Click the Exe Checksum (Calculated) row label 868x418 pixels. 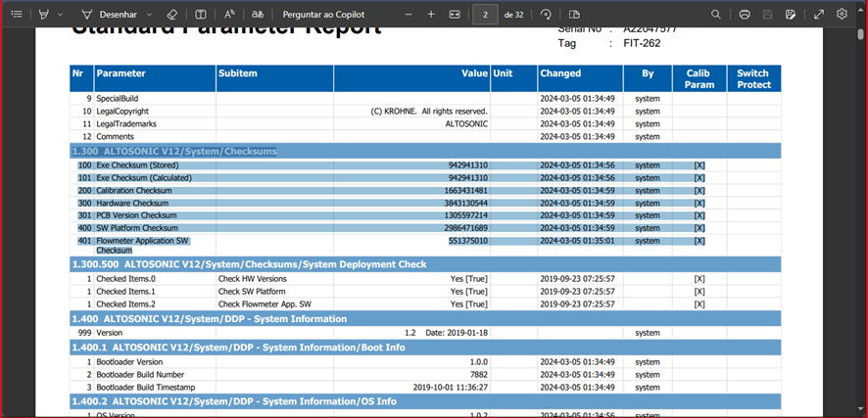pyautogui.click(x=144, y=178)
